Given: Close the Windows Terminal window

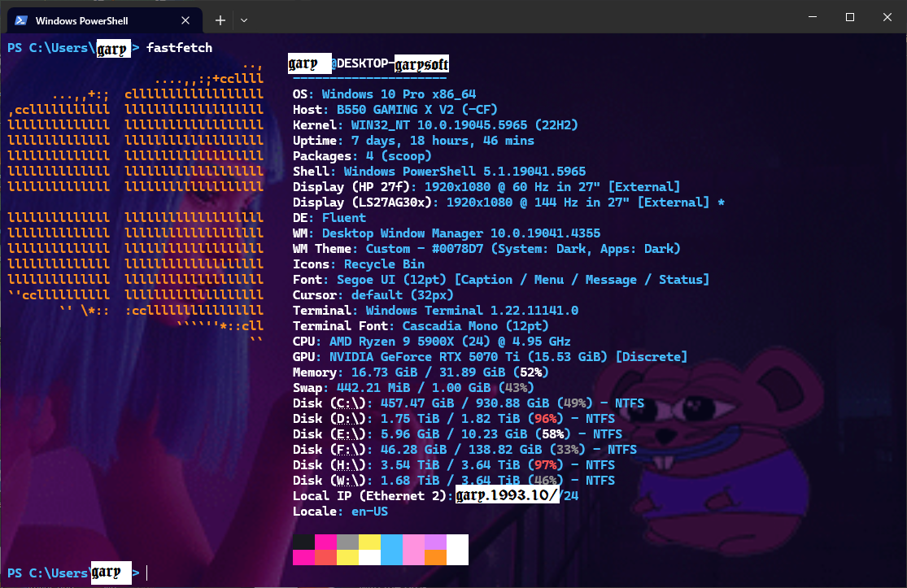Looking at the screenshot, I should [x=887, y=17].
